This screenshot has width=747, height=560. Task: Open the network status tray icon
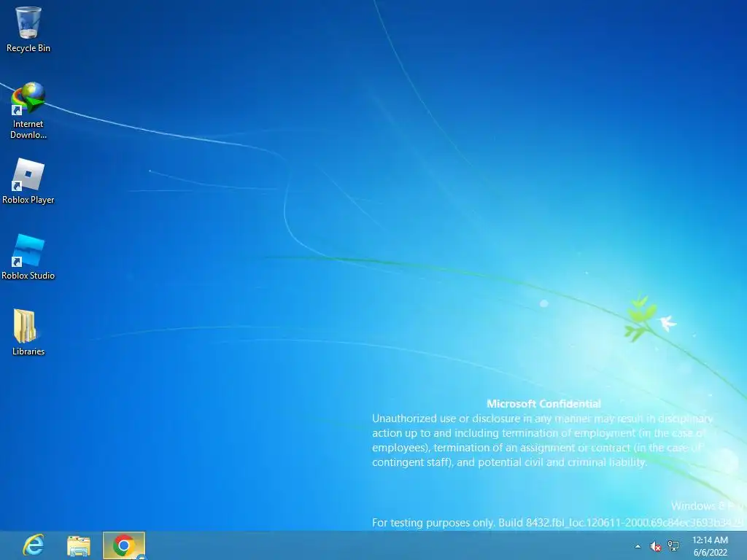click(673, 545)
